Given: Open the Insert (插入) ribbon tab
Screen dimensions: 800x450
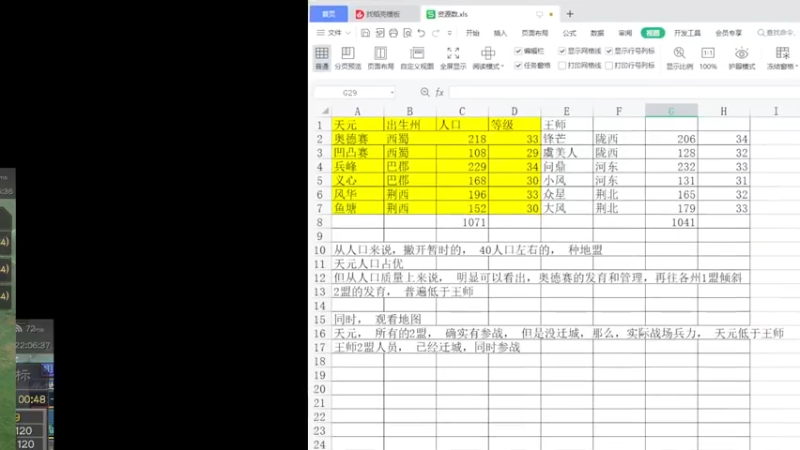Looking at the screenshot, I should 500,33.
